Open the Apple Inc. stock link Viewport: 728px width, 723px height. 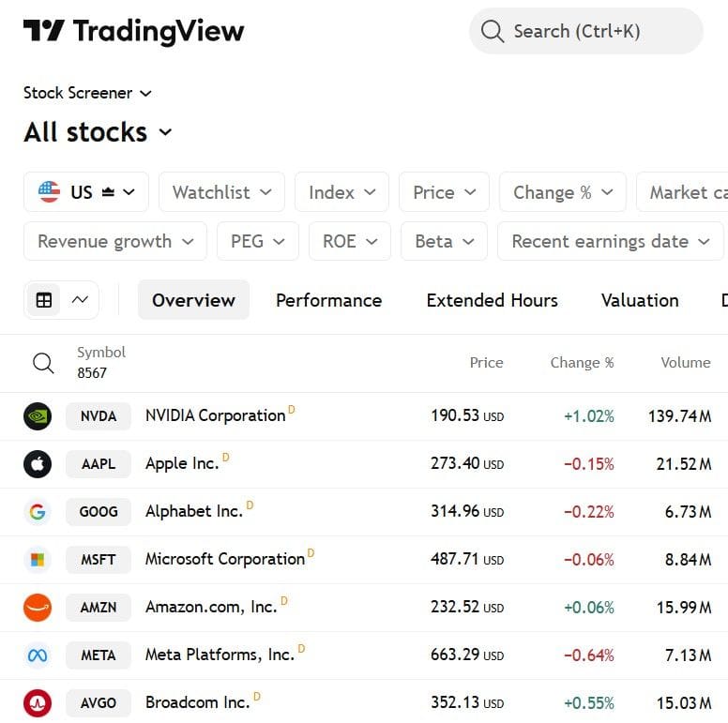click(182, 463)
